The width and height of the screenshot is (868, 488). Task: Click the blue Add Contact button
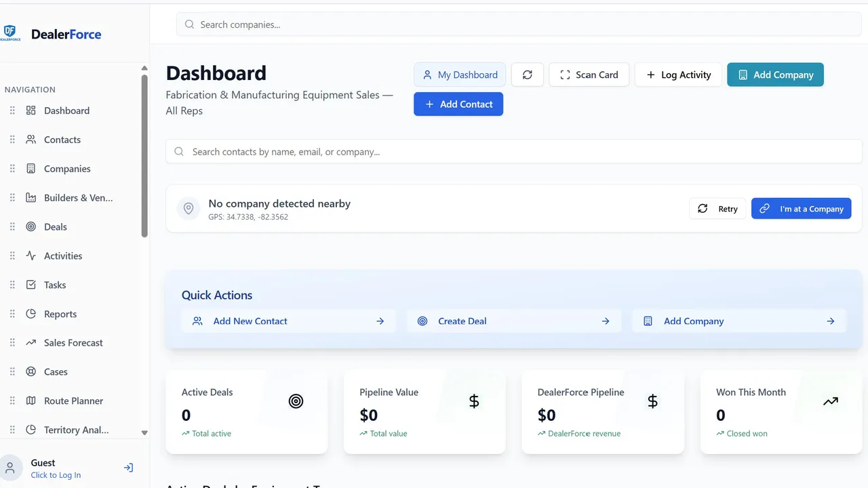pyautogui.click(x=458, y=104)
